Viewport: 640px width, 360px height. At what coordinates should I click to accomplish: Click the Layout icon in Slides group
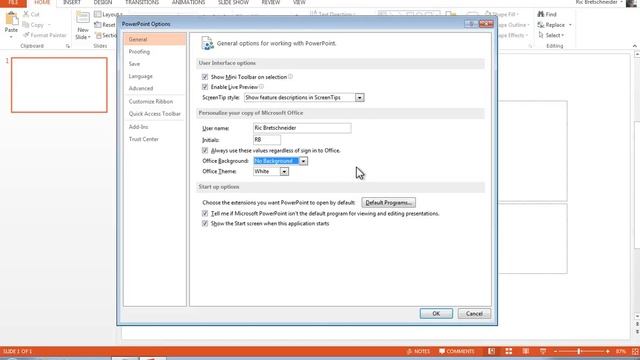(x=98, y=14)
